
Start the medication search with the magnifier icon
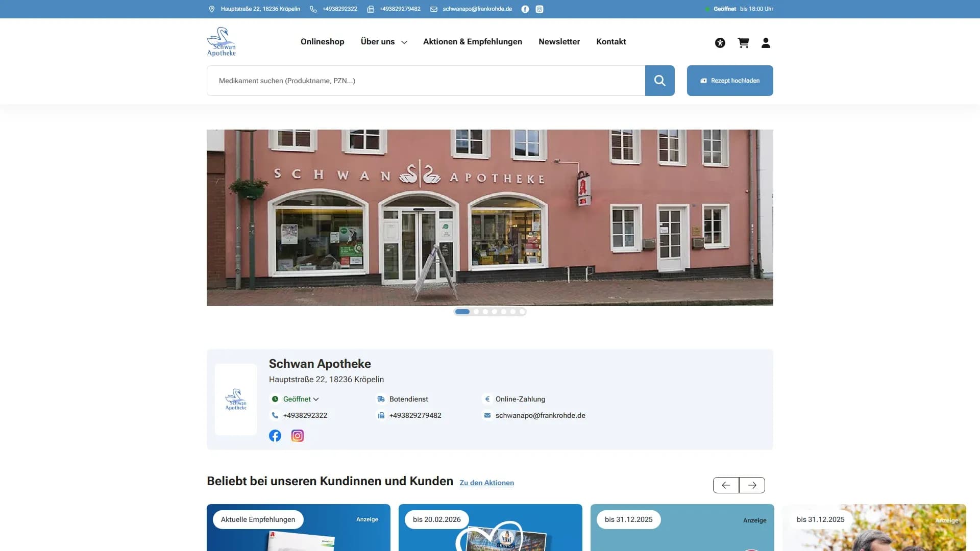click(x=659, y=80)
